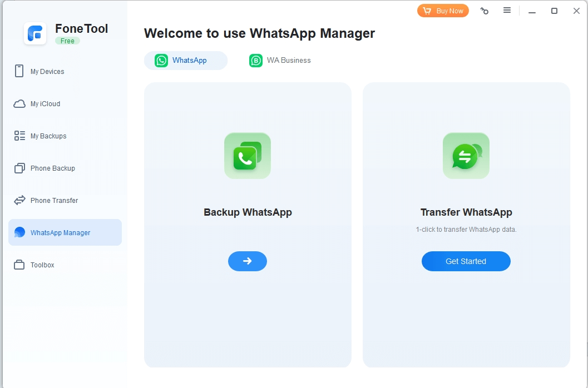This screenshot has height=388, width=588.
Task: Open the hamburger menu in title bar
Action: (507, 11)
